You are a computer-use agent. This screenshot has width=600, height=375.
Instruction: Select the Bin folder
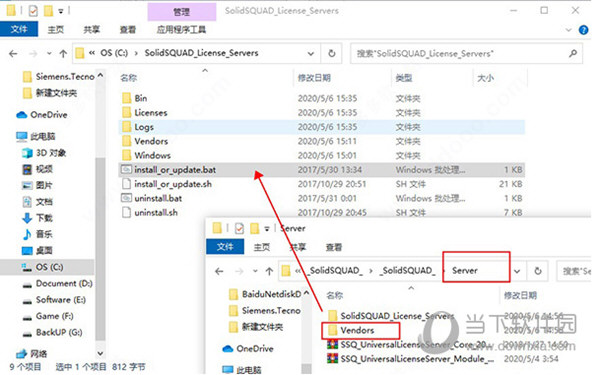point(321,98)
